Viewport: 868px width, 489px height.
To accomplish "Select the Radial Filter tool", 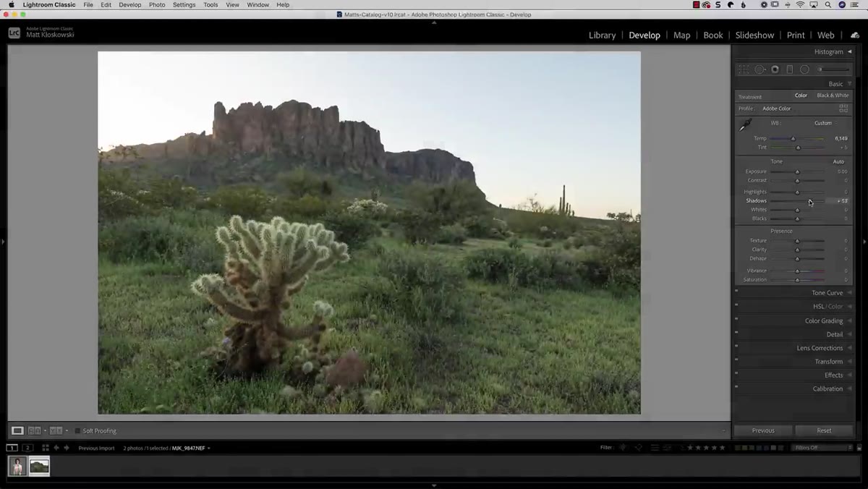I will [x=804, y=69].
